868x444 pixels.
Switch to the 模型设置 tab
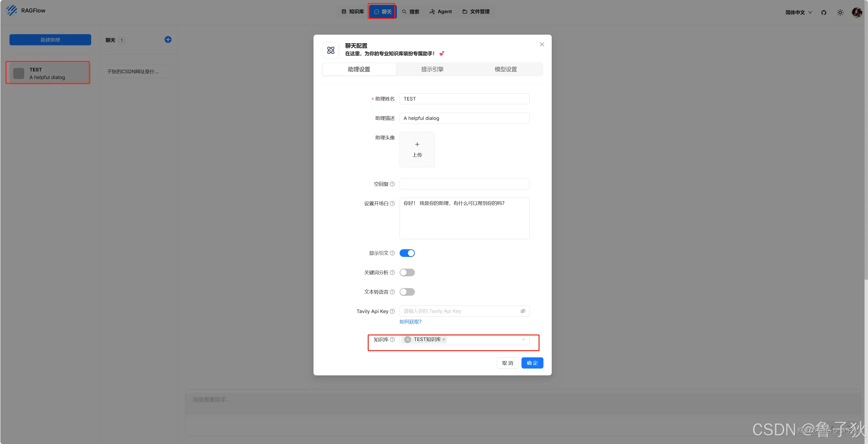(x=505, y=69)
